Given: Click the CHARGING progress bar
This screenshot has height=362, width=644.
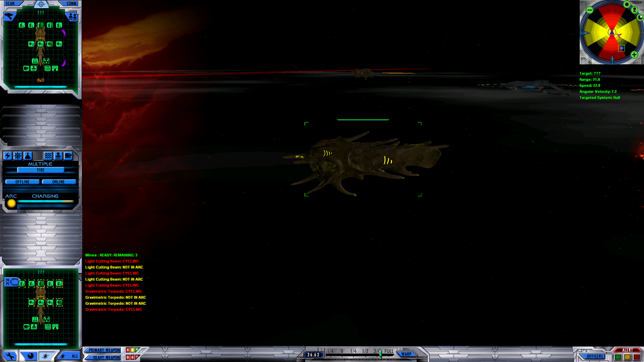Looking at the screenshot, I should click(x=45, y=201).
